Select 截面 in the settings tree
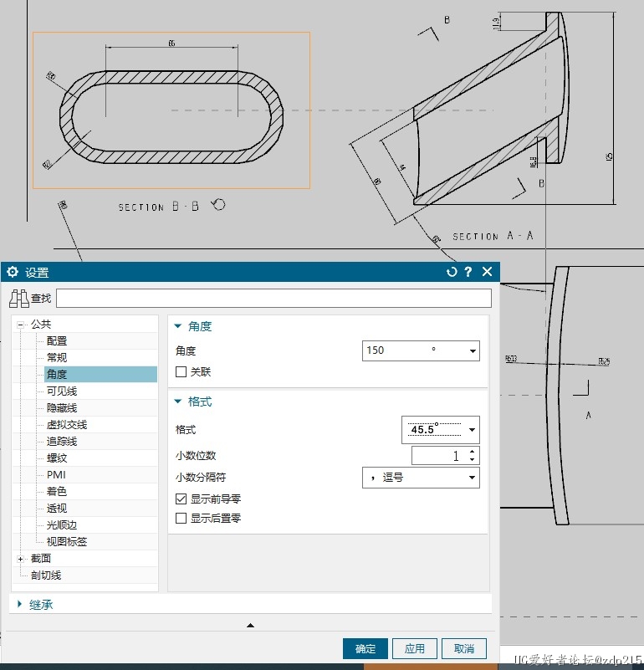The width and height of the screenshot is (644, 670). click(41, 559)
